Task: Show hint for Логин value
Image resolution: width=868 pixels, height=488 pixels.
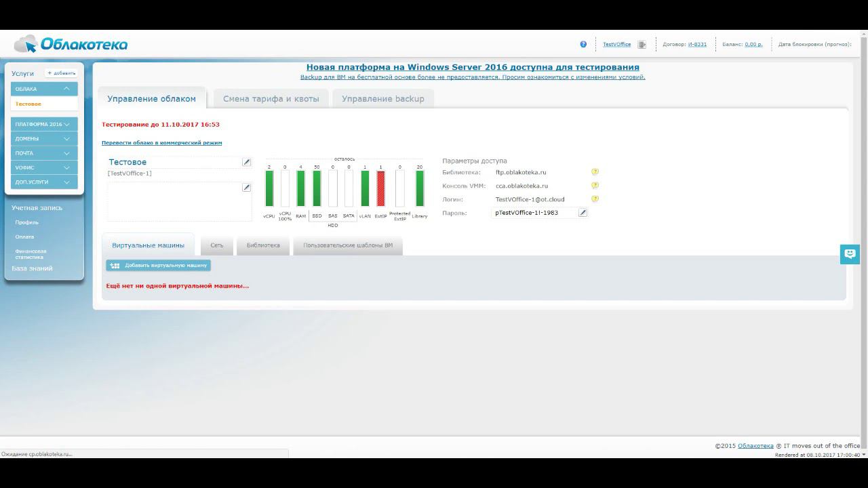Action: click(595, 199)
